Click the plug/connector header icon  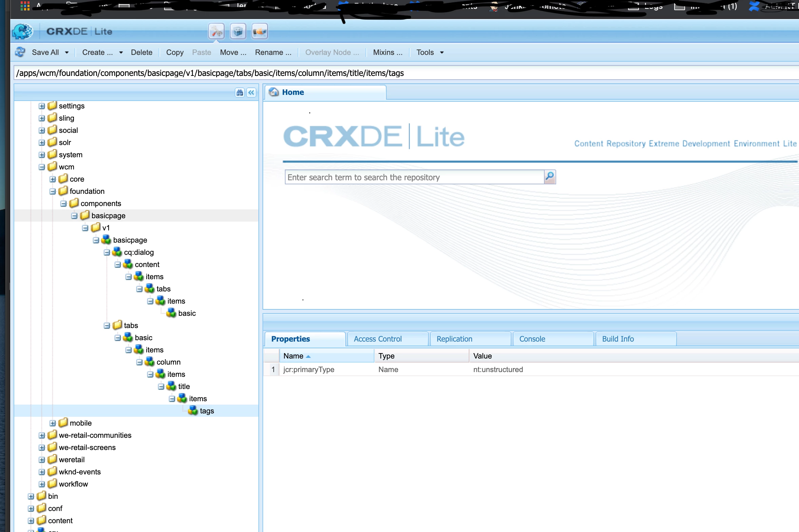click(x=259, y=32)
